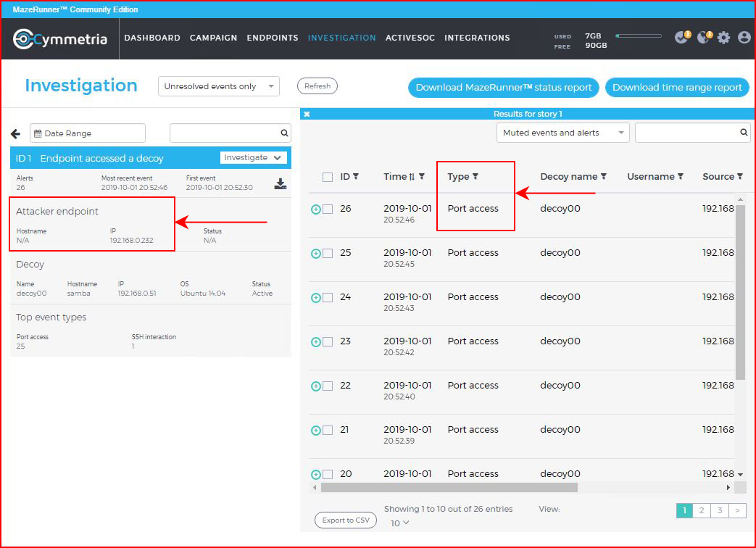This screenshot has height=548, width=756.
Task: Open the user account icon
Action: pyautogui.click(x=744, y=38)
